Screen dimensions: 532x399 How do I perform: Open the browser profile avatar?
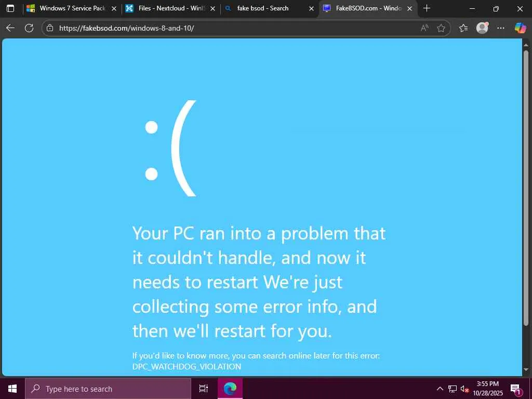pos(482,28)
